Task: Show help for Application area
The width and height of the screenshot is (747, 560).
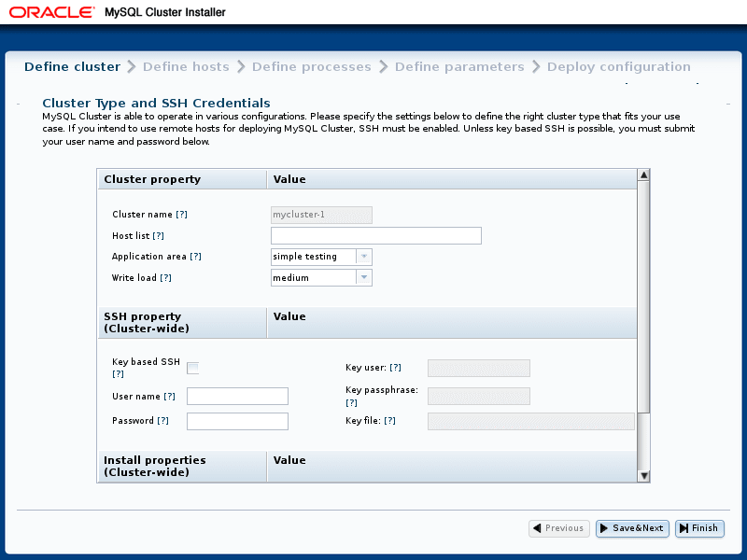Action: point(195,256)
